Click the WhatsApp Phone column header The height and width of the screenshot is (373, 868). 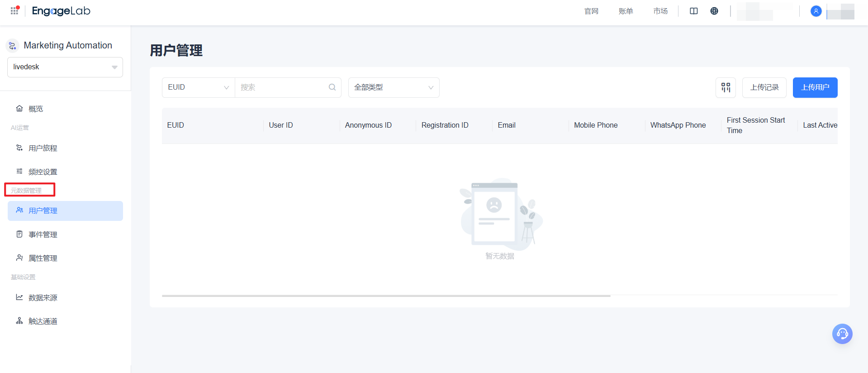(683, 125)
